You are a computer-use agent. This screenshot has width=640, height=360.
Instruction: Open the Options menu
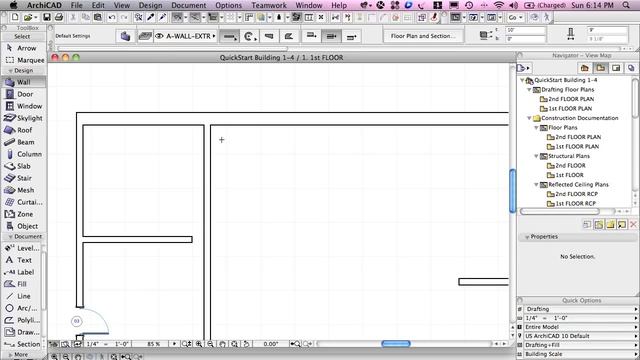coord(229,5)
